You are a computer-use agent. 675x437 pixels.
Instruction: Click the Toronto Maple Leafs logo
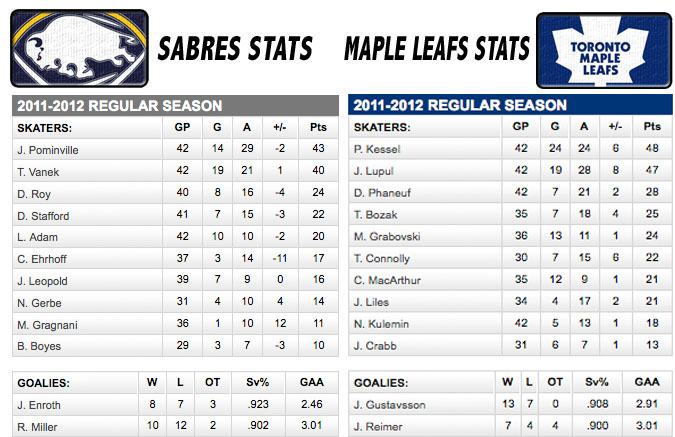[x=594, y=49]
